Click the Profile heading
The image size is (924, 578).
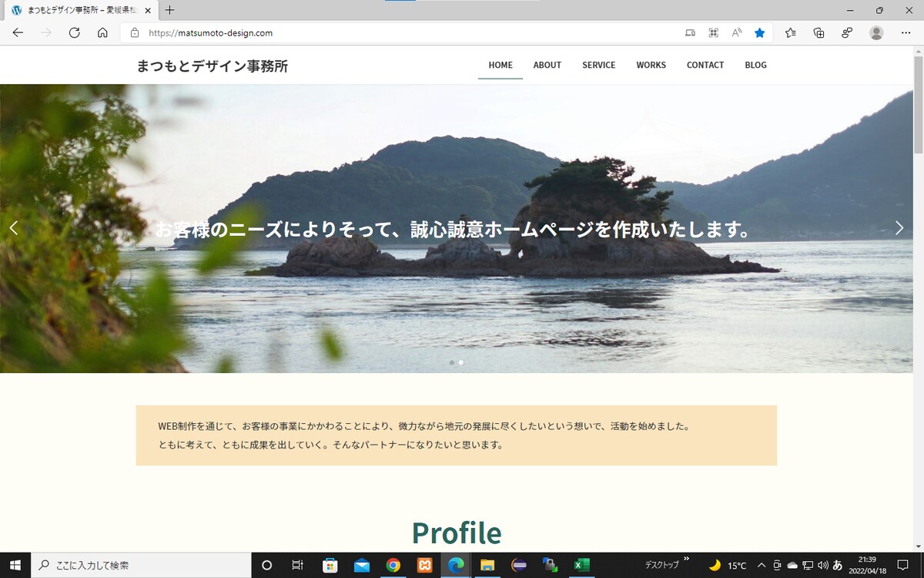(x=457, y=533)
